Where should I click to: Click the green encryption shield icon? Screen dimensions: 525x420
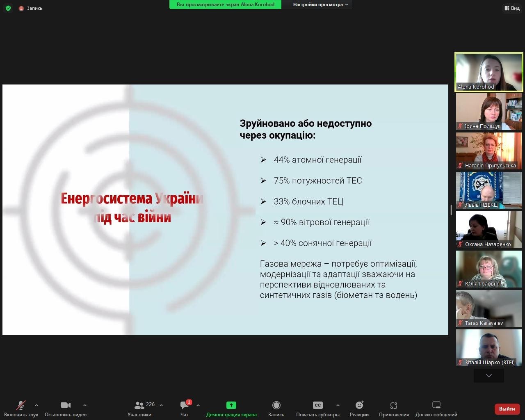pyautogui.click(x=8, y=8)
